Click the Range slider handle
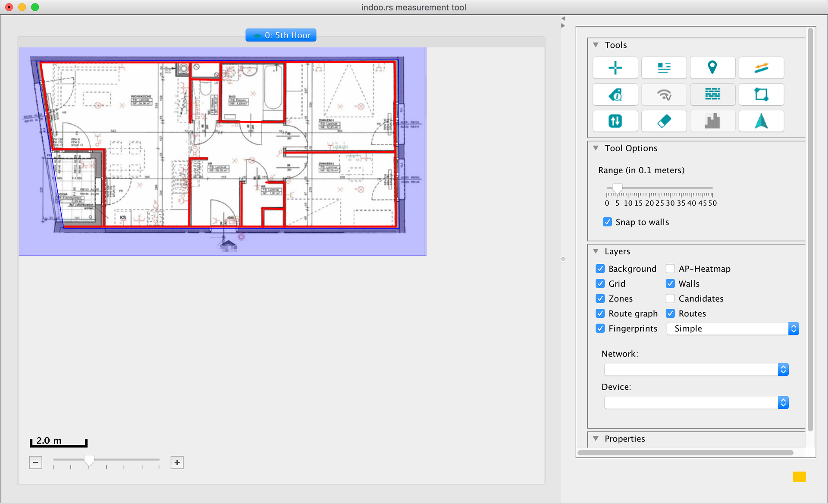 coord(617,188)
